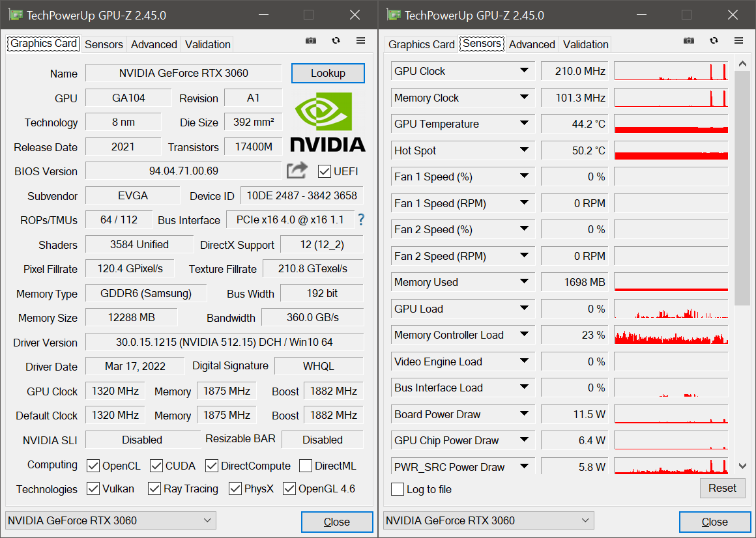
Task: Click the Driver Version field
Action: coord(225,342)
